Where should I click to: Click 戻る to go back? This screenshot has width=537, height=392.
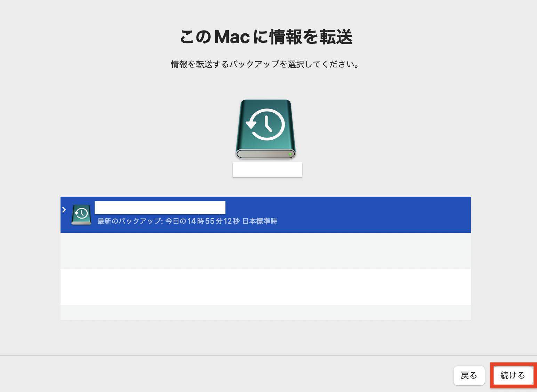coord(469,376)
